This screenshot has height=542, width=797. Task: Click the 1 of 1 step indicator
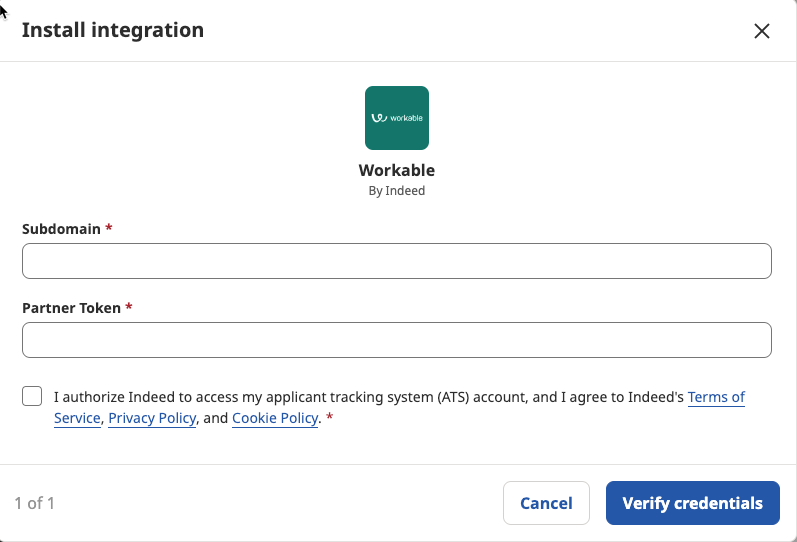(x=35, y=503)
